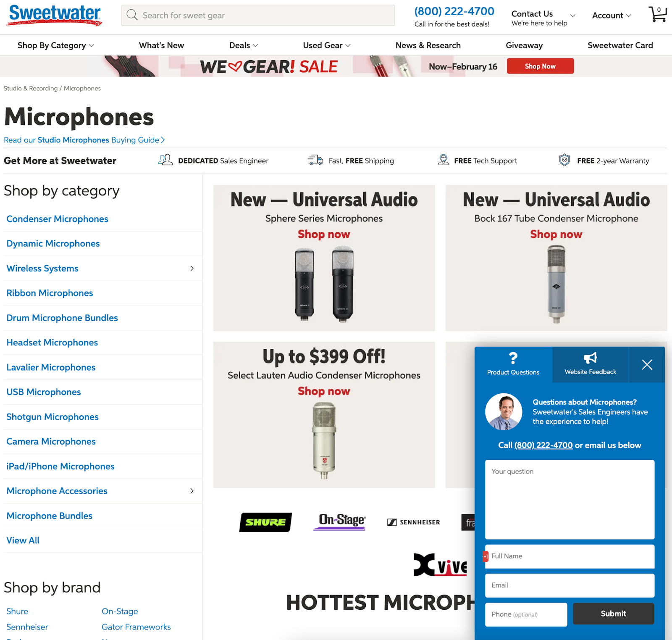
Task: Click the Your question text area
Action: [x=570, y=499]
